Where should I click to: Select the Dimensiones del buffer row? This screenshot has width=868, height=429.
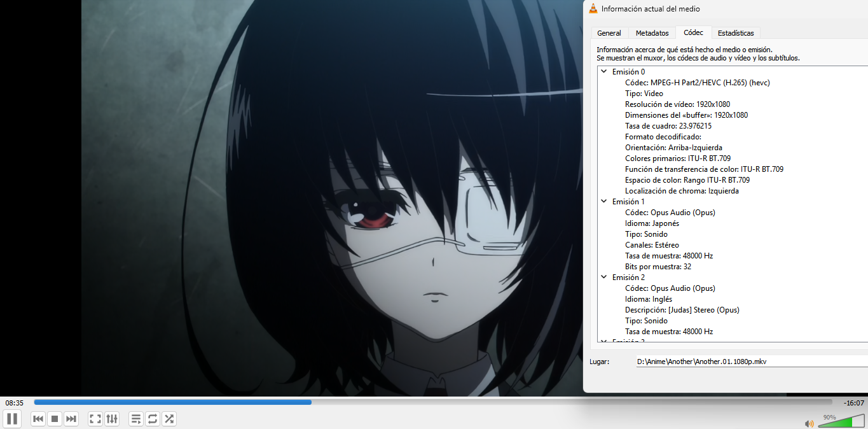686,115
